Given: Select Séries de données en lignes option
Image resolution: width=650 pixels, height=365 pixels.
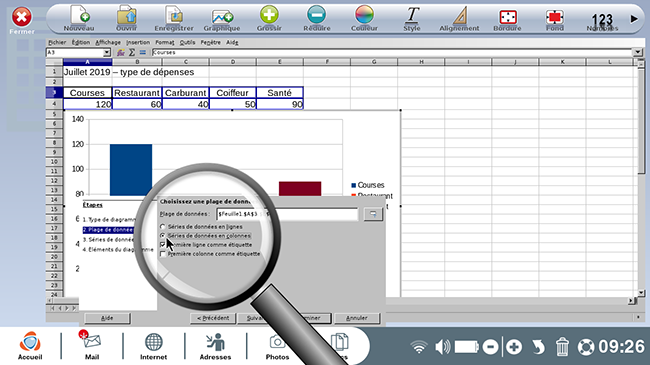Looking at the screenshot, I should pos(162,227).
